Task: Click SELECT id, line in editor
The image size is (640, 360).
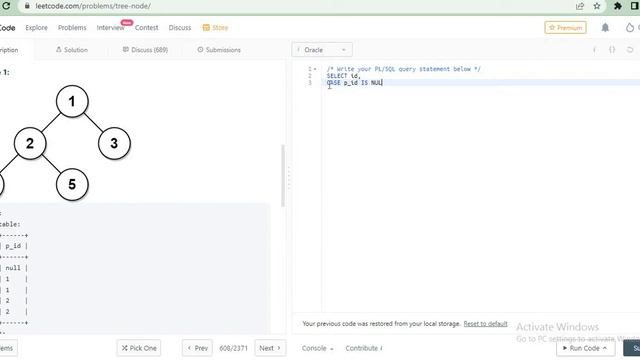Action: [344, 76]
